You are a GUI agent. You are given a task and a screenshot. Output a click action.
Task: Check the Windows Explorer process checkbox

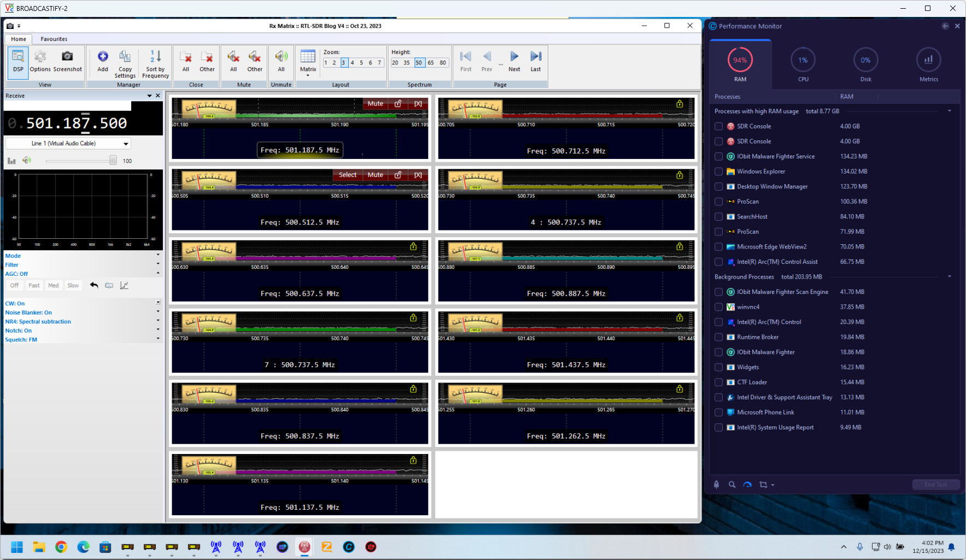click(x=719, y=172)
